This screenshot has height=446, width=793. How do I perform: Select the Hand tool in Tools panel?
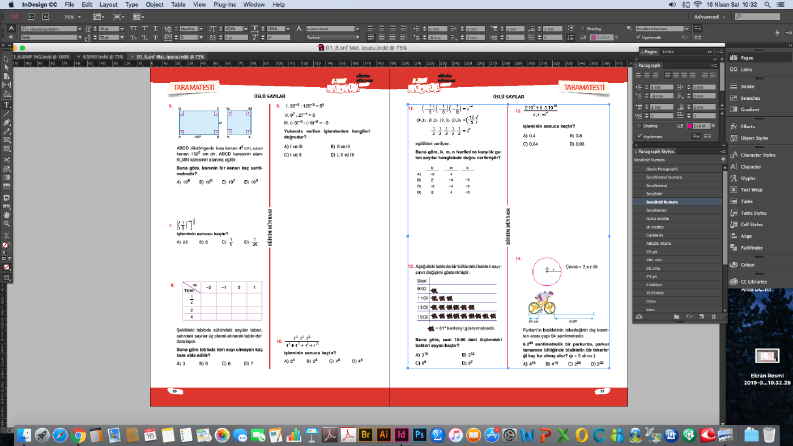click(x=6, y=215)
